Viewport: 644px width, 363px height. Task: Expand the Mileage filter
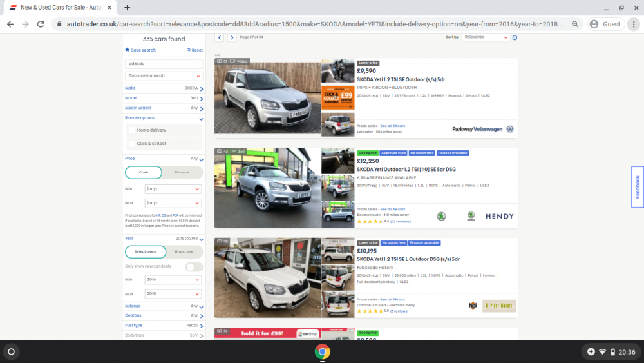tap(164, 306)
